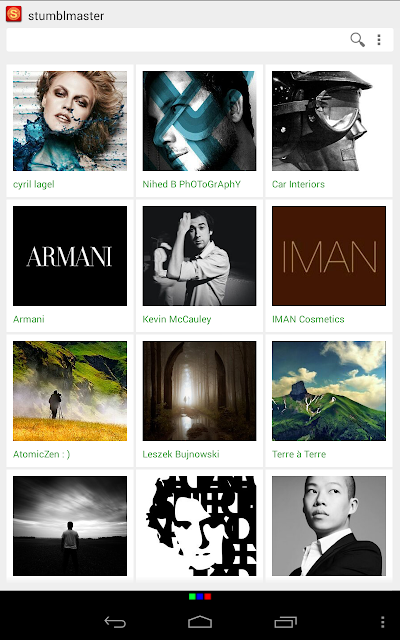Open the navigation bar overflow dots
Screen dimensions: 400x640
[x=382, y=622]
